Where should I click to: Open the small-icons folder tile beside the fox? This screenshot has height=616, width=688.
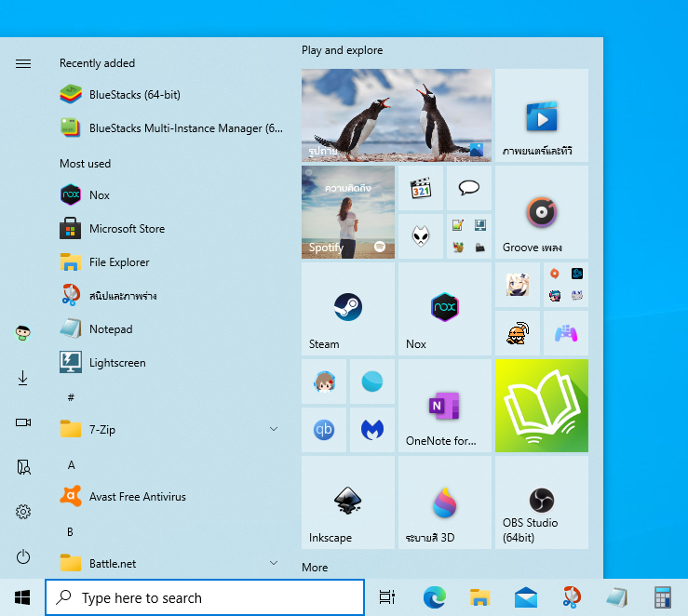[x=469, y=236]
